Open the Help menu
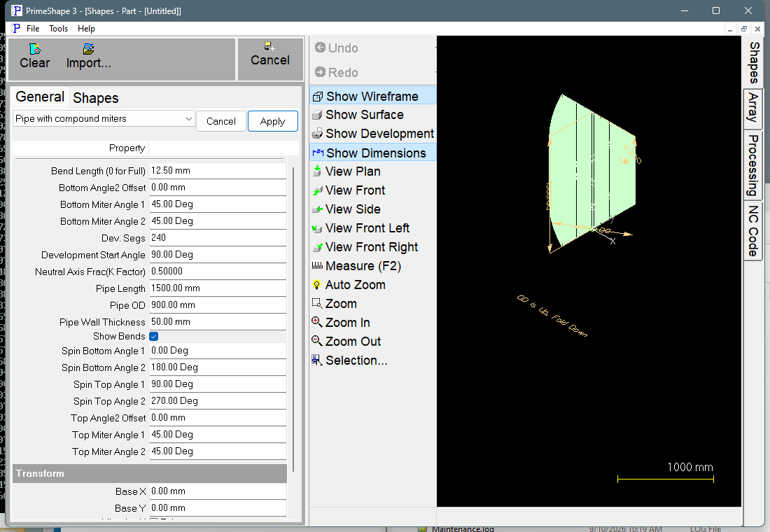Image resolution: width=770 pixels, height=532 pixels. [86, 29]
